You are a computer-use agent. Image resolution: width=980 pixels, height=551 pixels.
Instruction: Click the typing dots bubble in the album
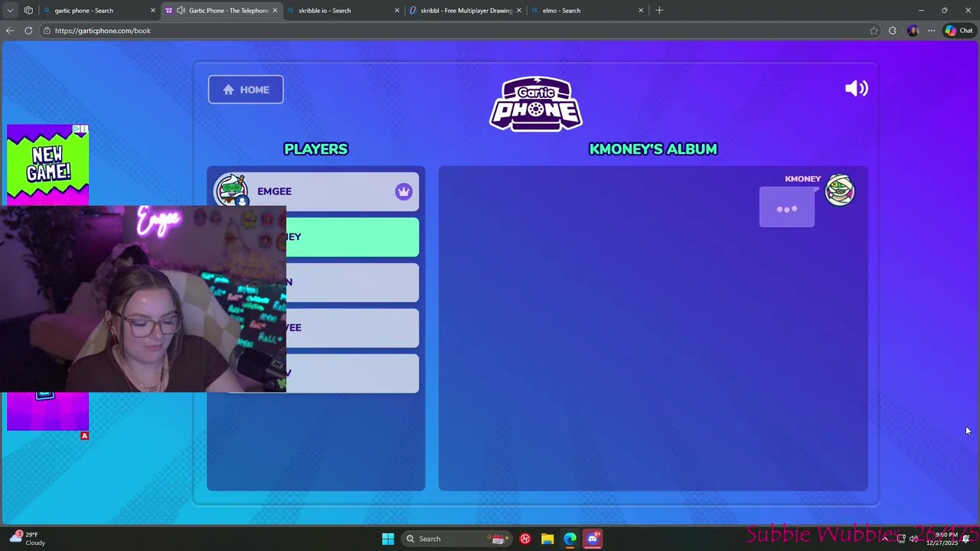click(x=787, y=208)
